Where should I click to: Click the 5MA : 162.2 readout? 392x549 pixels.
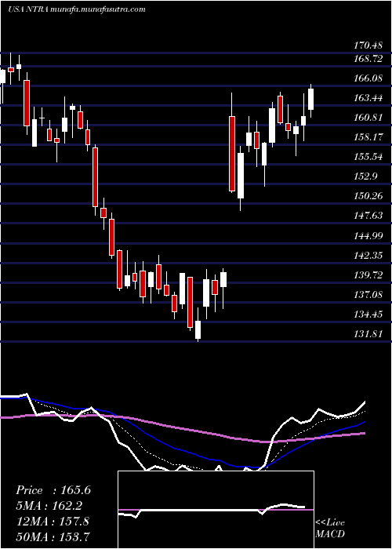click(51, 506)
